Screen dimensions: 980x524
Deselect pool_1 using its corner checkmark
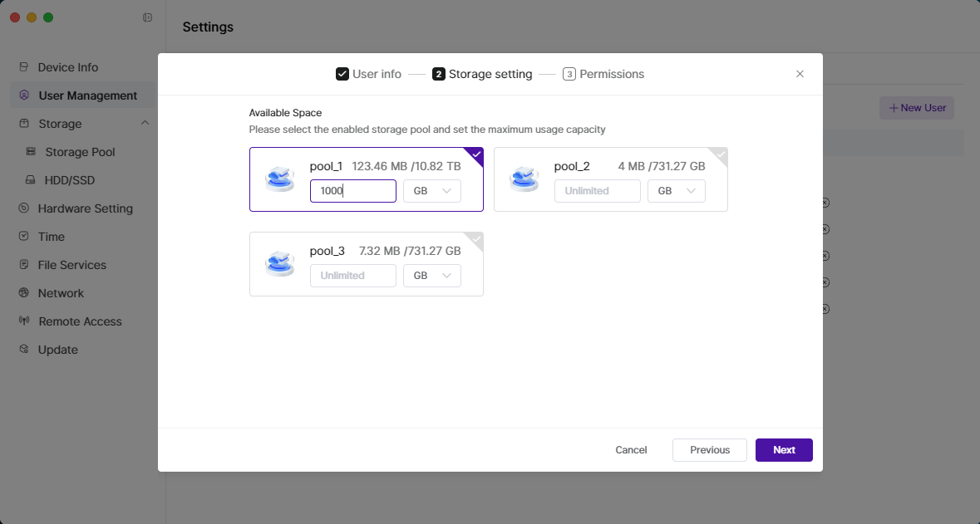[x=476, y=154]
